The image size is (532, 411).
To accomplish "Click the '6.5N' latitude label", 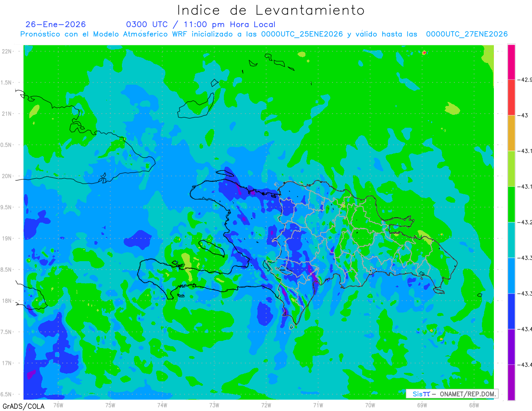I will pos(6,394).
